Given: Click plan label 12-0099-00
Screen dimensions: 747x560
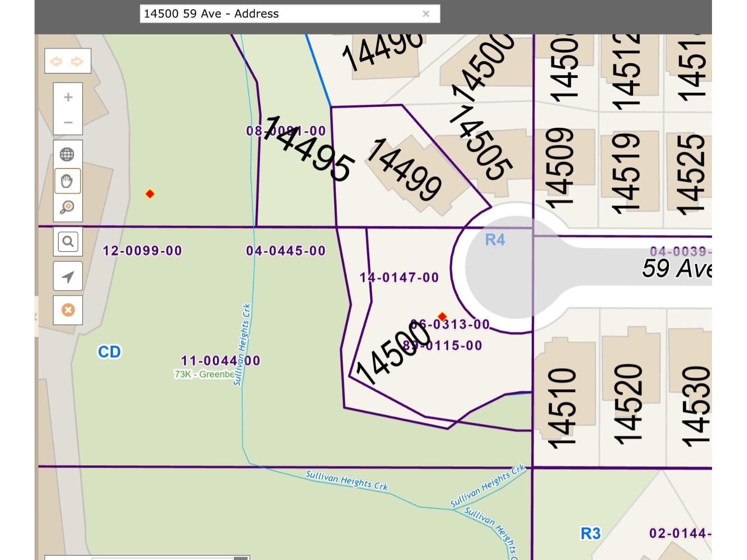Looking at the screenshot, I should [x=142, y=251].
